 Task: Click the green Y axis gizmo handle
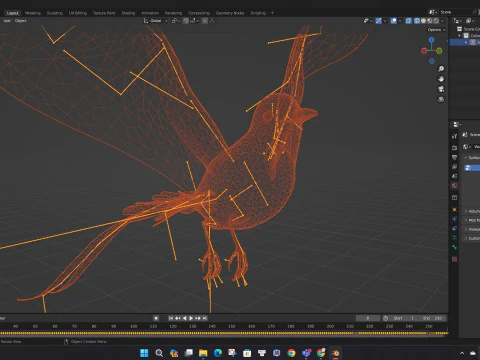439,51
